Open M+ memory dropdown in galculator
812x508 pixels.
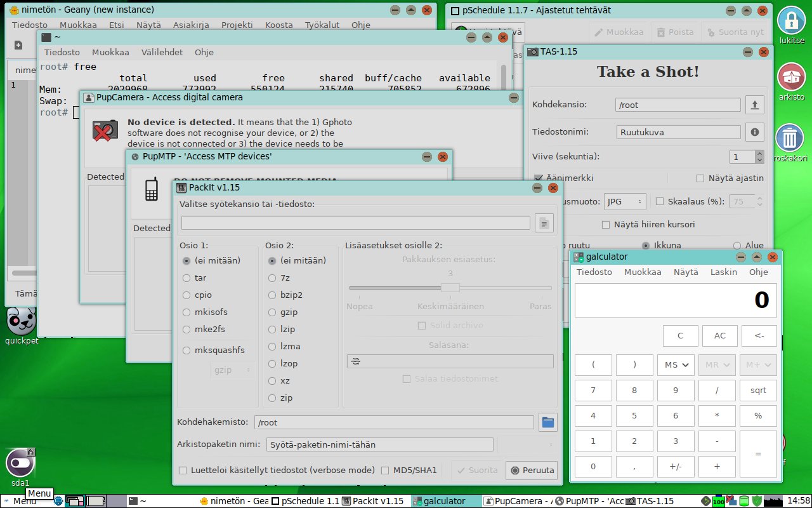pos(758,364)
